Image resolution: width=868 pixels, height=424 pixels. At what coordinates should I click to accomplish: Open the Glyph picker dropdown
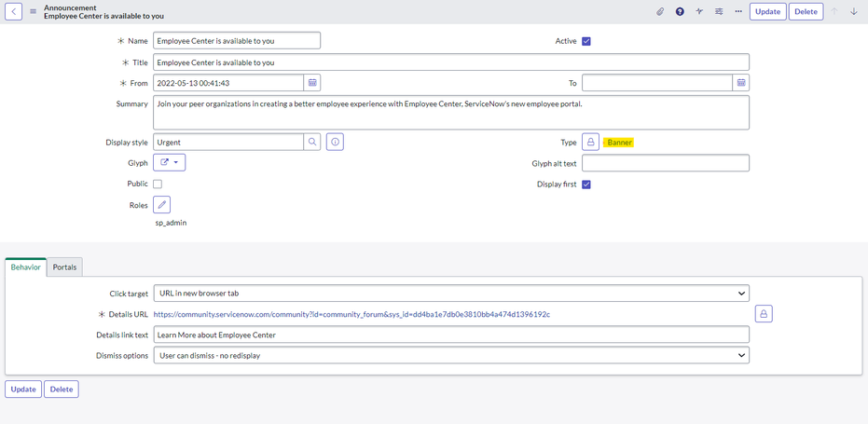click(x=170, y=163)
